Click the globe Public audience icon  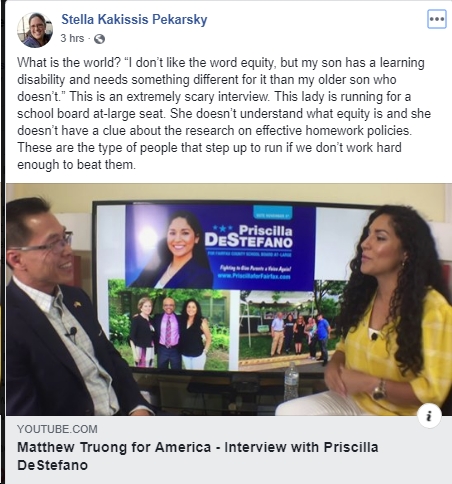pyautogui.click(x=99, y=39)
